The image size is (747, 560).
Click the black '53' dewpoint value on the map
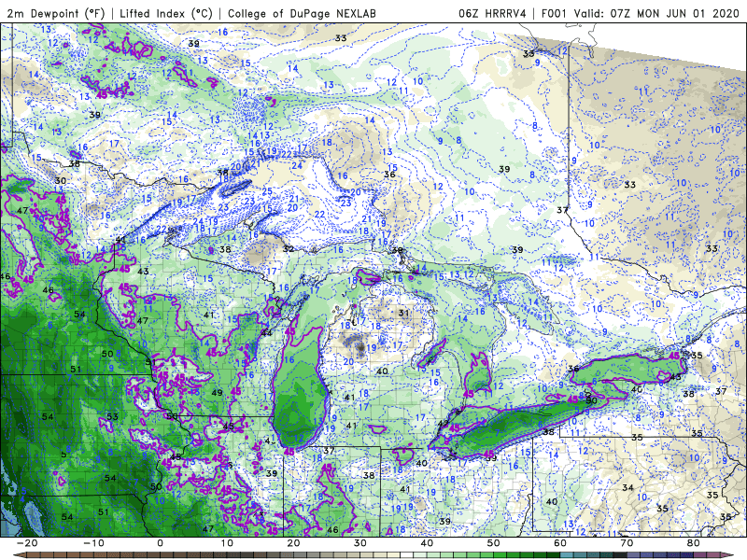click(112, 416)
